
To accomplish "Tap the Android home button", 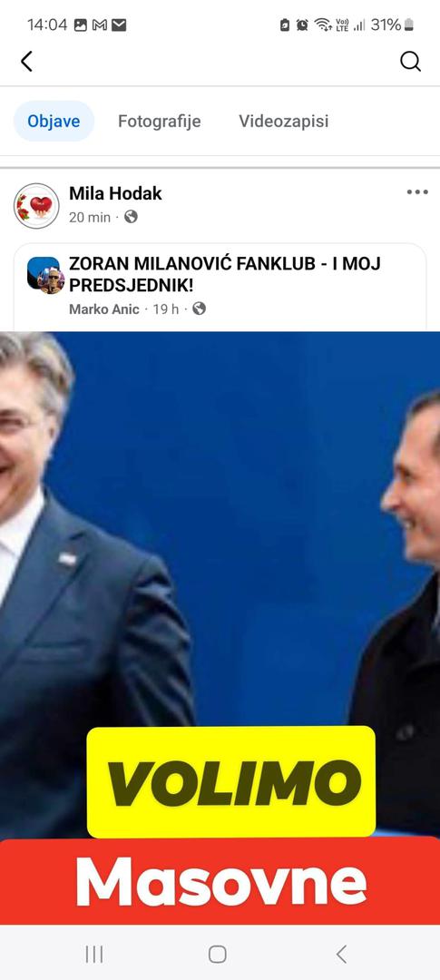I will (x=218, y=954).
